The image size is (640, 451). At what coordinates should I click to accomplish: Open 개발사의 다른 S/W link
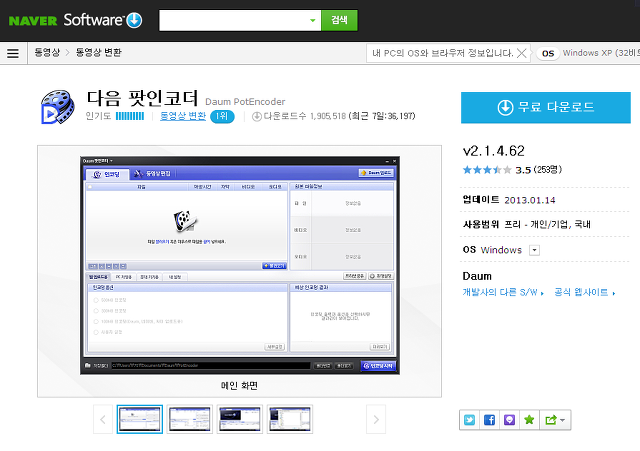click(x=503, y=292)
